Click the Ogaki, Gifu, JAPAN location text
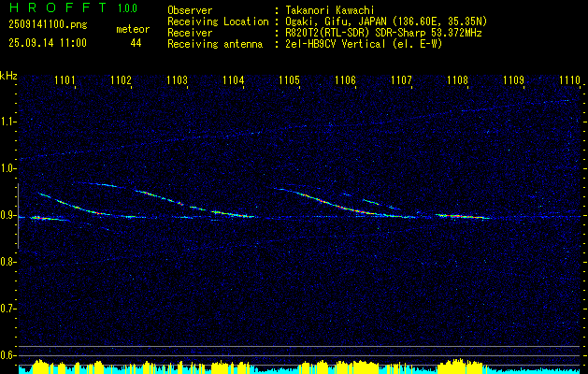Screen dimensions: 588x374 (386, 22)
